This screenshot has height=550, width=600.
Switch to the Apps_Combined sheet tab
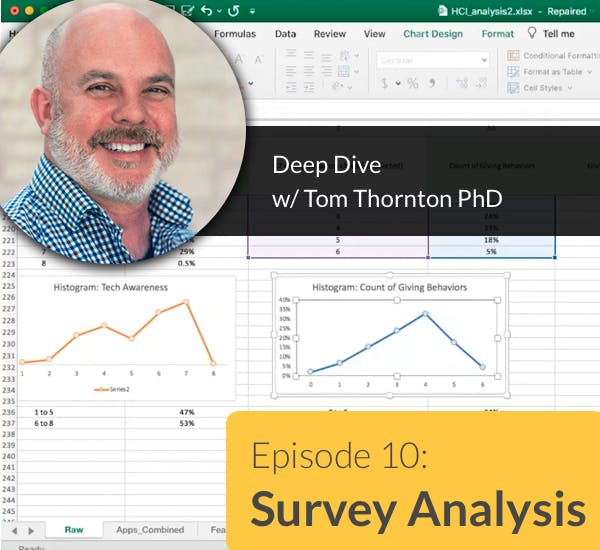pyautogui.click(x=150, y=530)
